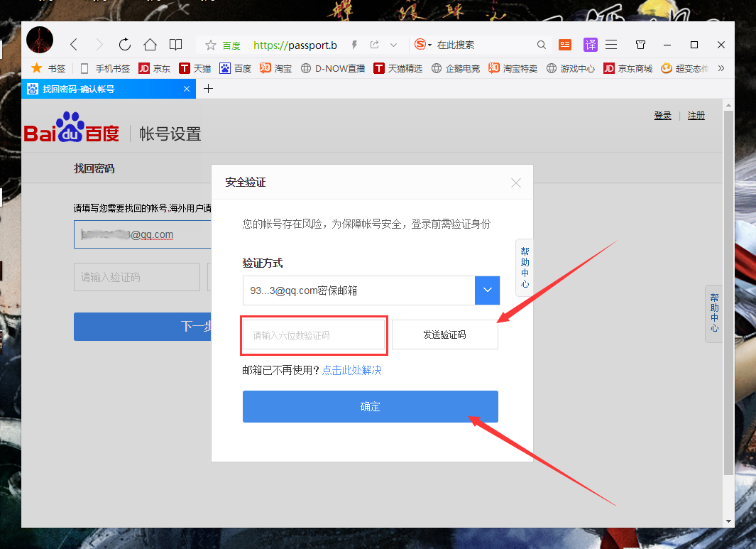The image size is (756, 549).
Task: Open reading mode with the book icon
Action: coord(175,44)
